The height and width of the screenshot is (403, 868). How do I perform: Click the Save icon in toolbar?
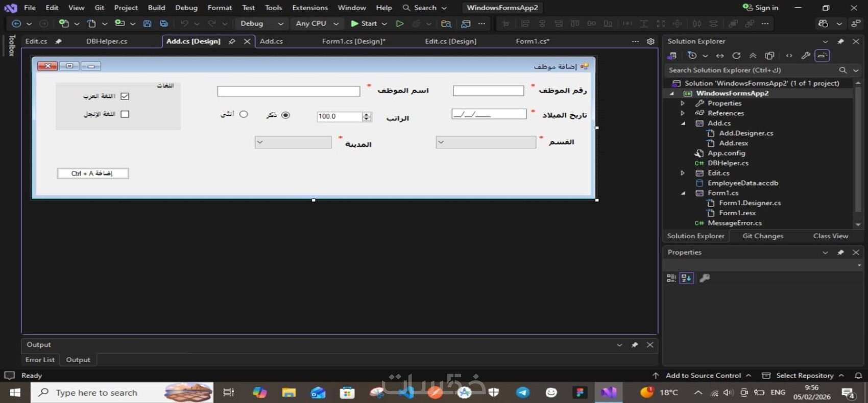click(x=147, y=23)
